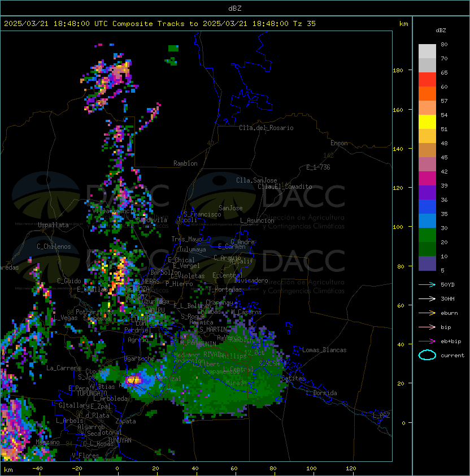
Task: Click the Clla.SanJose label on map
Action: pyautogui.click(x=256, y=180)
